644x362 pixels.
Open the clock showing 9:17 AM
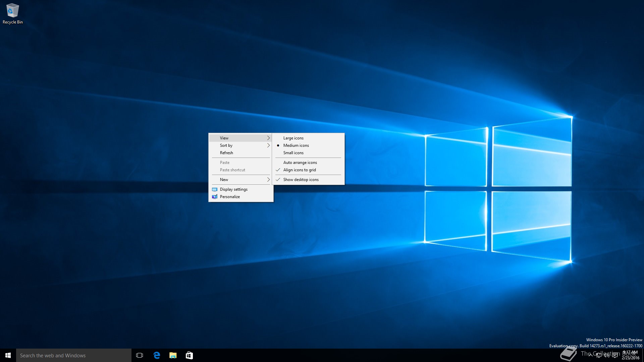tap(631, 355)
